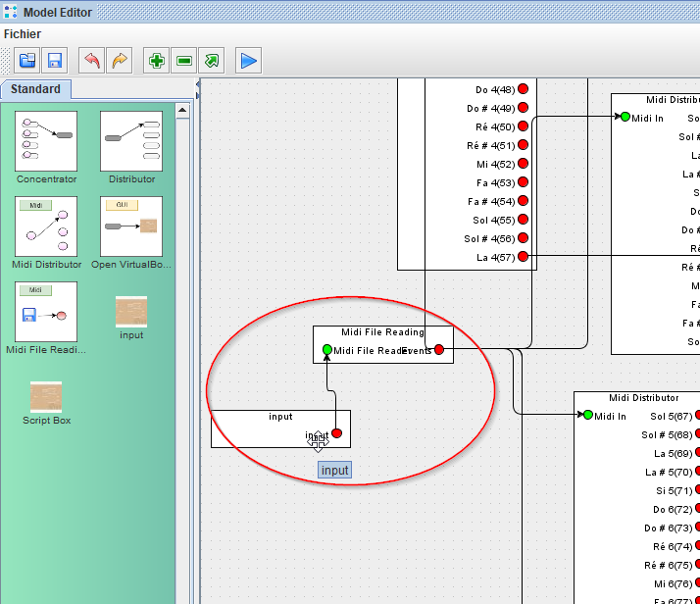Redo with the orange arrow icon

119,61
